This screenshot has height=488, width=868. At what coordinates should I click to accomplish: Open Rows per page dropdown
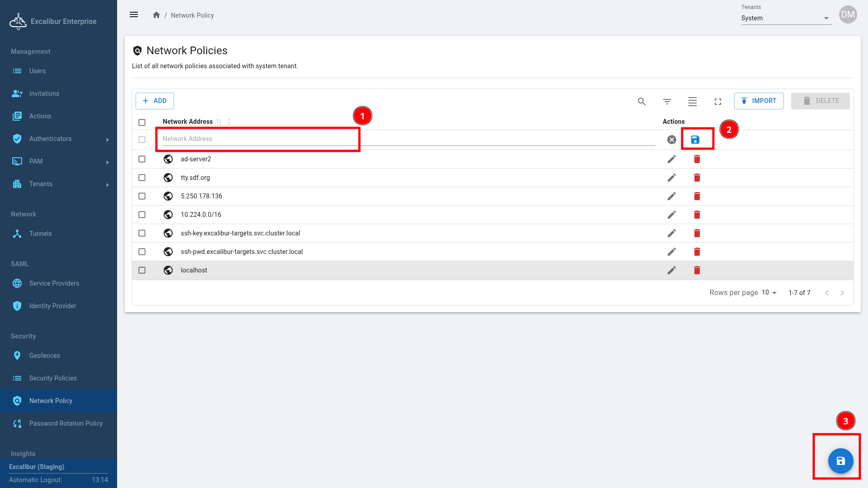769,292
